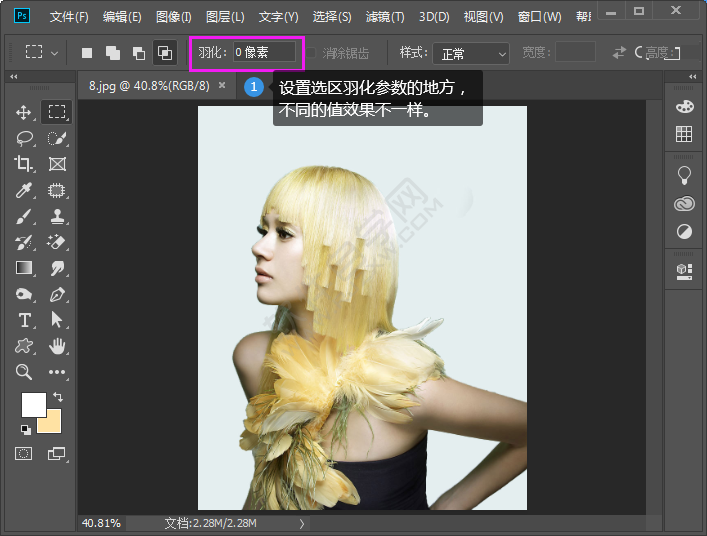
Task: Expand the marquee tool preset picker arrow
Action: pos(54,53)
